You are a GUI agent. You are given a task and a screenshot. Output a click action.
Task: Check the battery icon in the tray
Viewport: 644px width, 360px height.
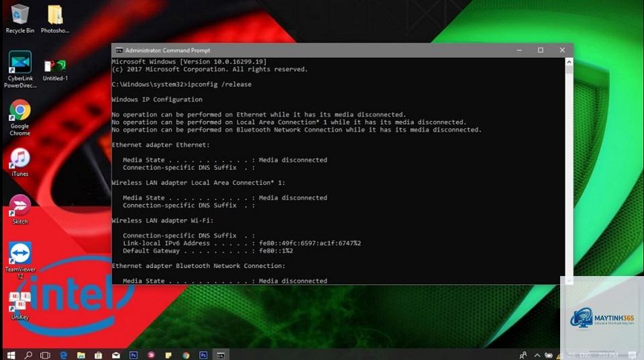[549, 355]
